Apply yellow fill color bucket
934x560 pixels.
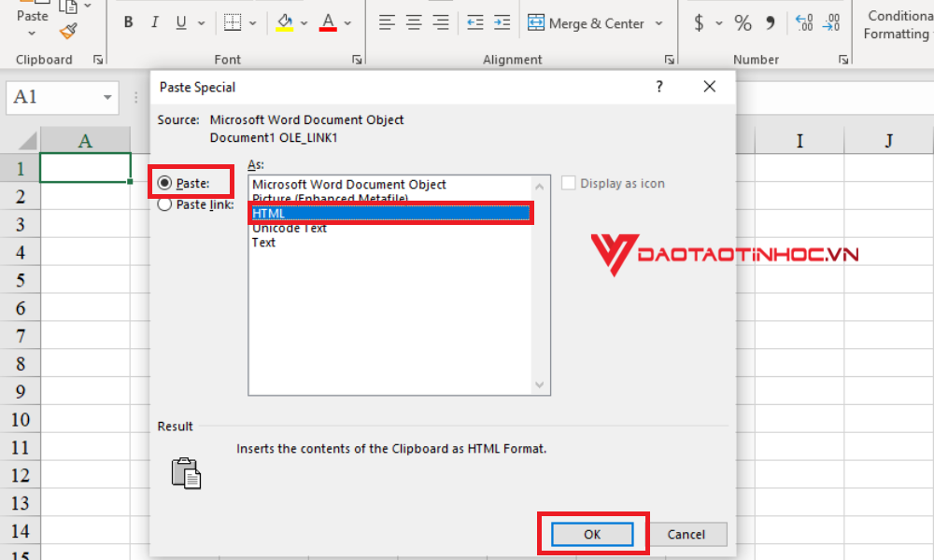click(285, 22)
